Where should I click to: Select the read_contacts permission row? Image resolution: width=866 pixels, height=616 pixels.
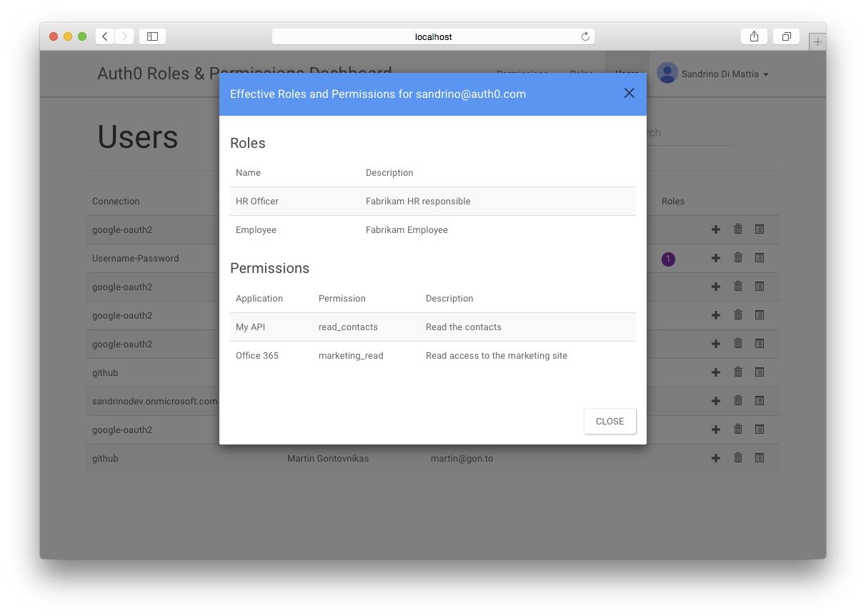click(432, 327)
